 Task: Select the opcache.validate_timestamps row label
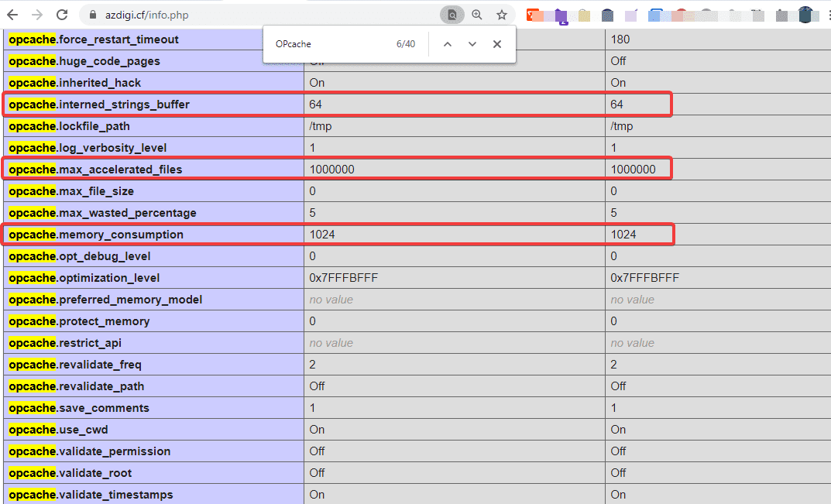tap(91, 495)
